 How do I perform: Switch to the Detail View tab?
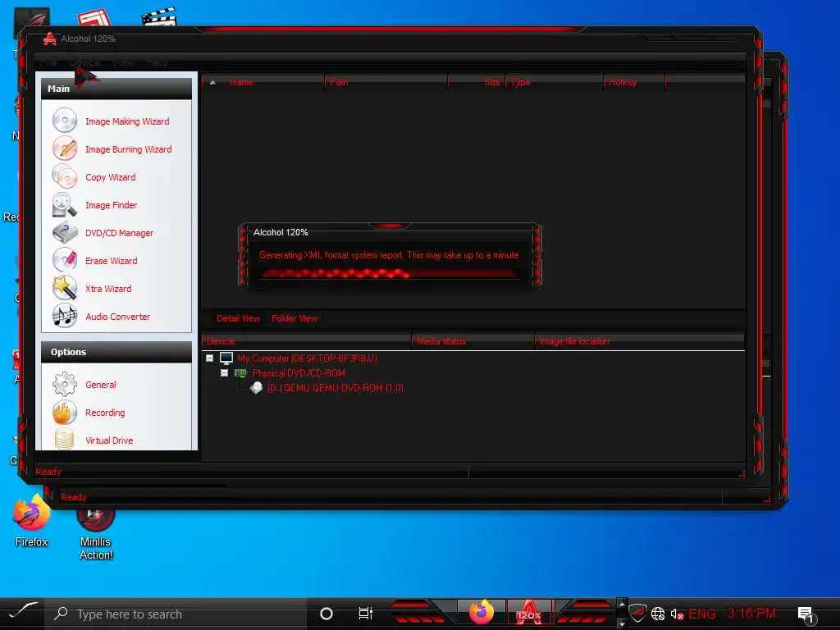(x=238, y=318)
